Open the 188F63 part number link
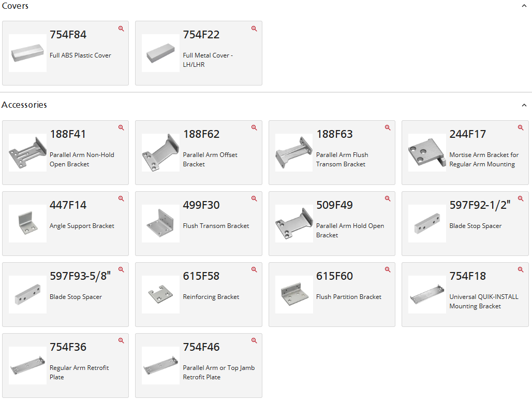 pos(334,134)
